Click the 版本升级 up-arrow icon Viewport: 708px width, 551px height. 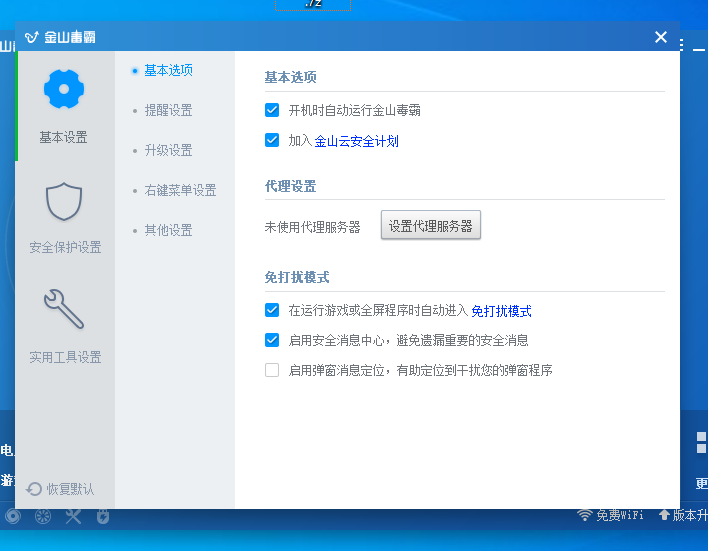[x=663, y=515]
